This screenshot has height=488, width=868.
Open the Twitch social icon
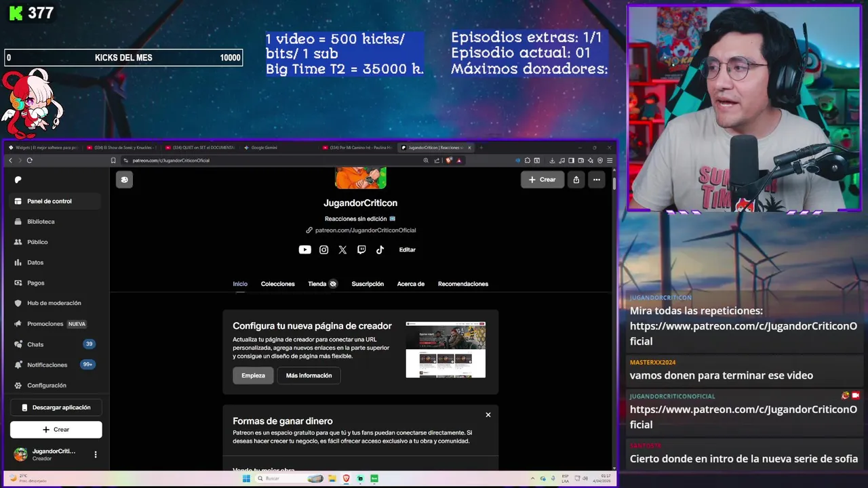361,249
